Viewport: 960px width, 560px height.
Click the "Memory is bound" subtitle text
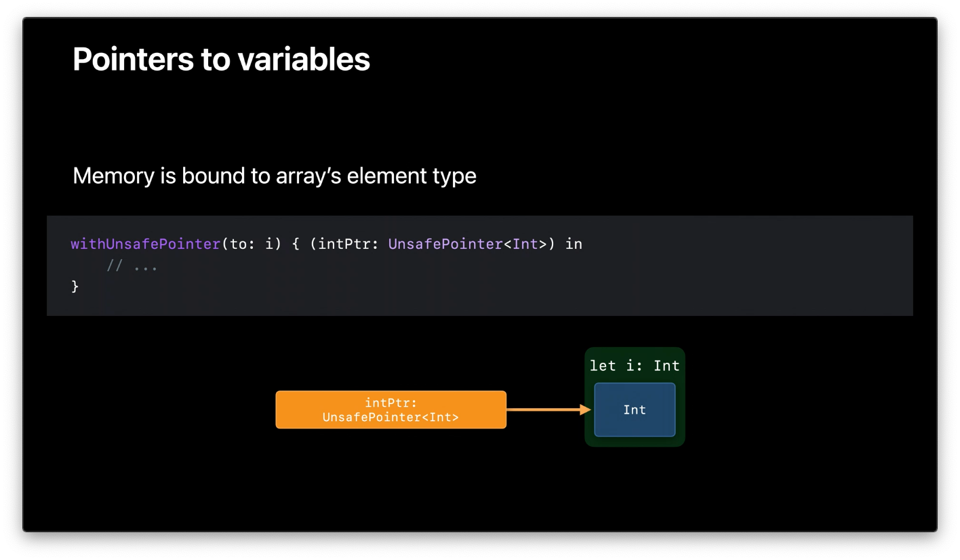(x=274, y=176)
